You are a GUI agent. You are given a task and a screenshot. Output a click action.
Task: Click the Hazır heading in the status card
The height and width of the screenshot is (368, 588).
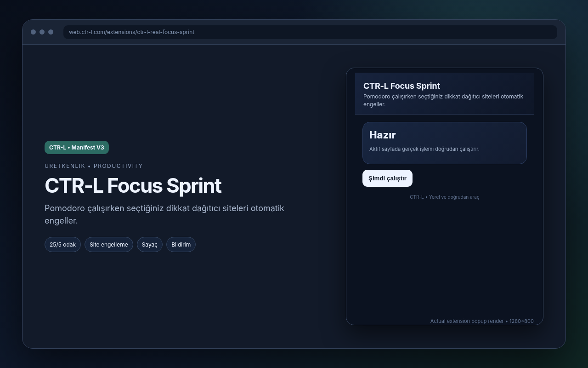(x=382, y=135)
